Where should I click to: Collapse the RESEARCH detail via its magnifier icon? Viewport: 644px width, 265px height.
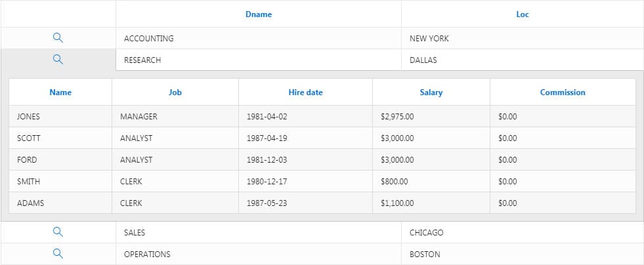click(x=58, y=60)
